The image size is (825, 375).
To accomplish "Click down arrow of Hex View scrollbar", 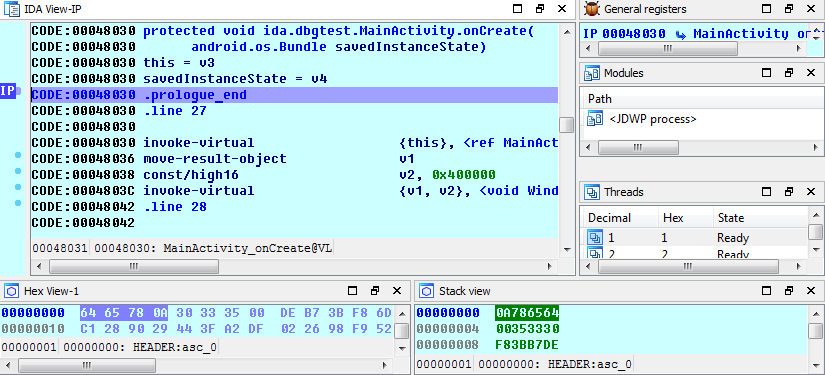I will 401,347.
